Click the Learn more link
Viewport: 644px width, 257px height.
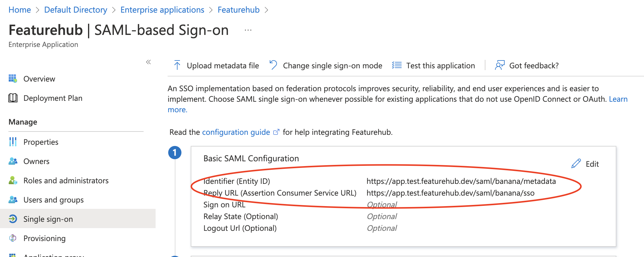point(618,99)
